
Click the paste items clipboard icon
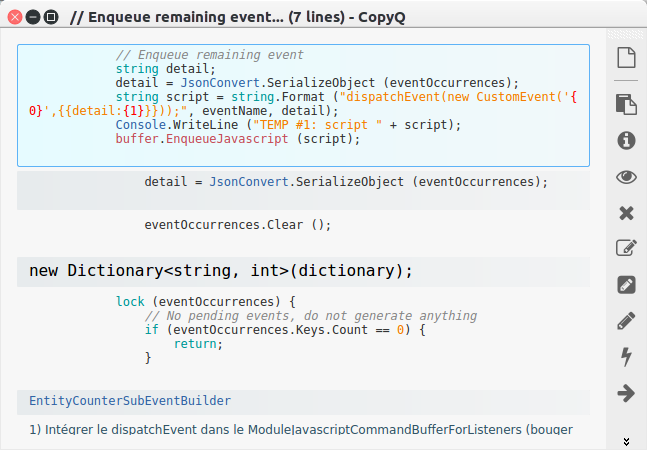click(x=626, y=104)
